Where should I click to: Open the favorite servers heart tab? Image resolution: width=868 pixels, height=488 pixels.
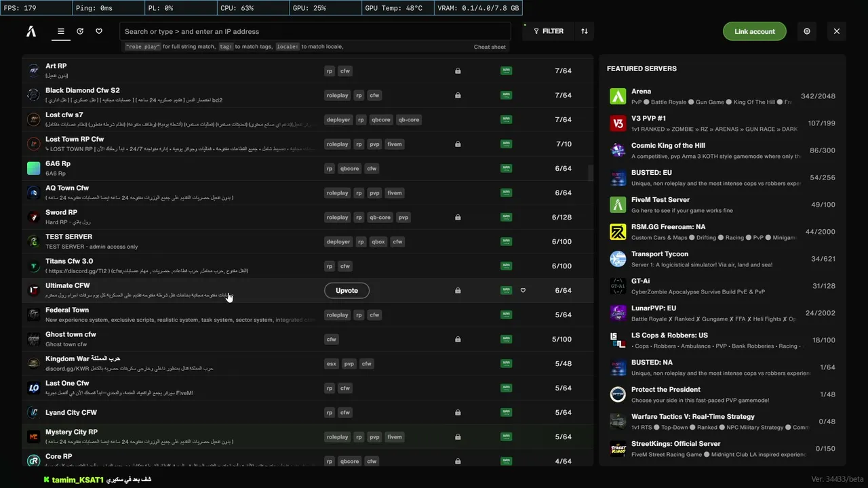(x=99, y=31)
